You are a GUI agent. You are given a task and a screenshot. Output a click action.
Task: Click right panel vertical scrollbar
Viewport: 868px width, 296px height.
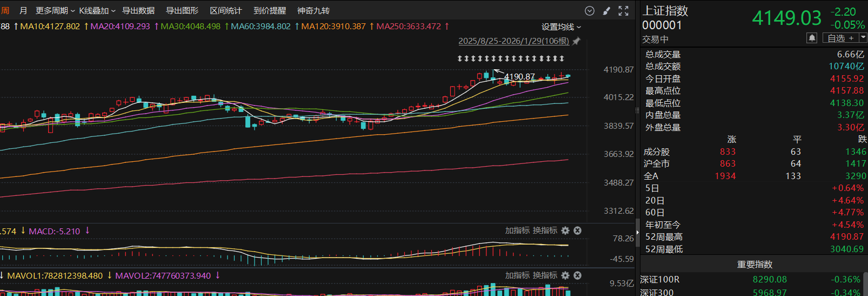[865, 284]
